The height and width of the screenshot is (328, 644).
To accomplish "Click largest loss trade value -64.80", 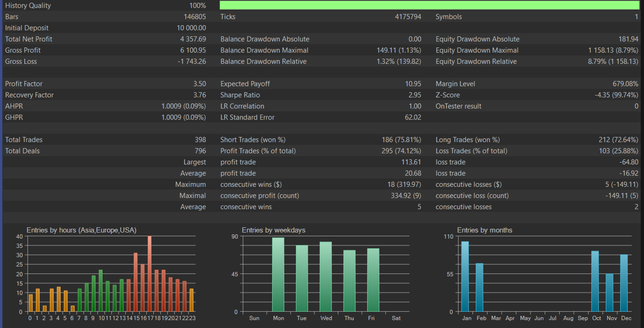I will [630, 162].
